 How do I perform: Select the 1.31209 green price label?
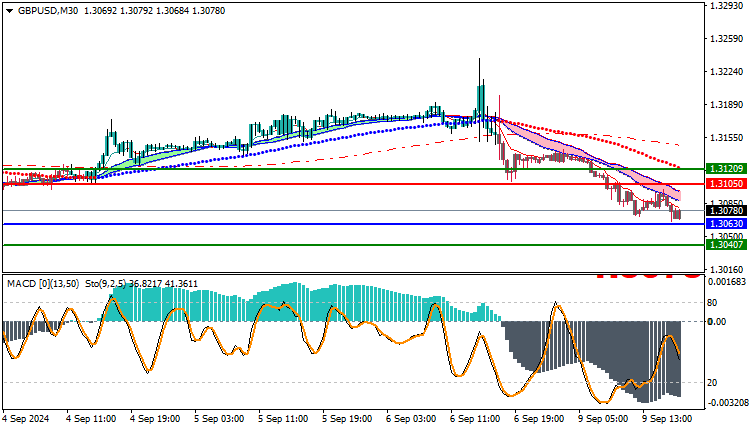726,169
